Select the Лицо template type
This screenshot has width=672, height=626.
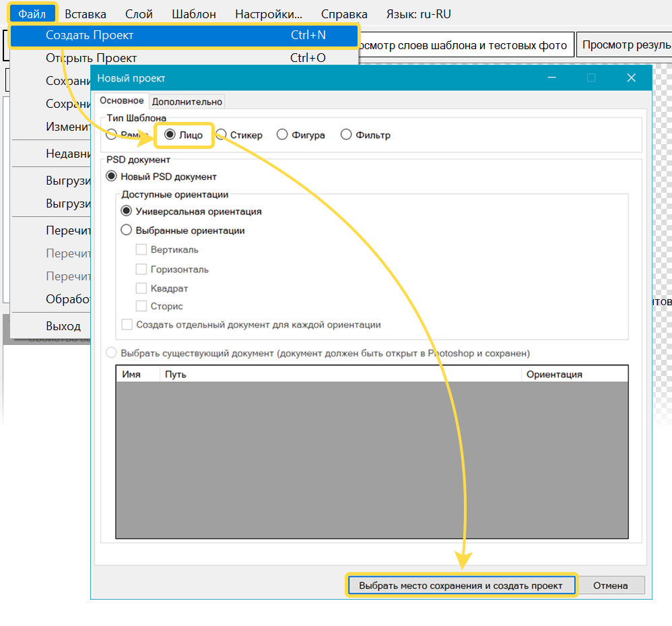click(x=170, y=135)
